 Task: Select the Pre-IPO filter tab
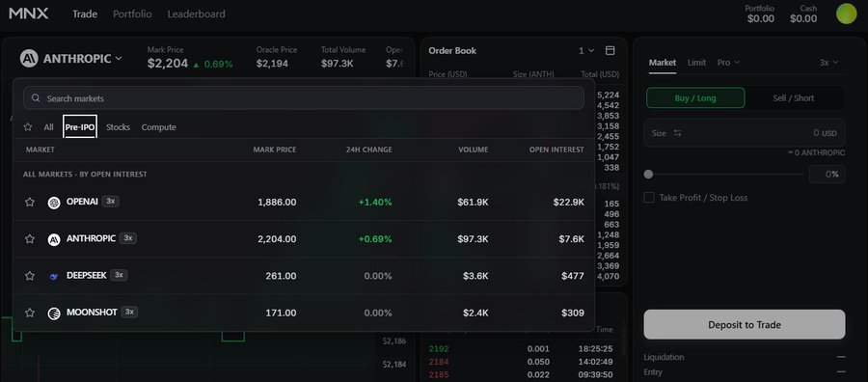tap(80, 127)
